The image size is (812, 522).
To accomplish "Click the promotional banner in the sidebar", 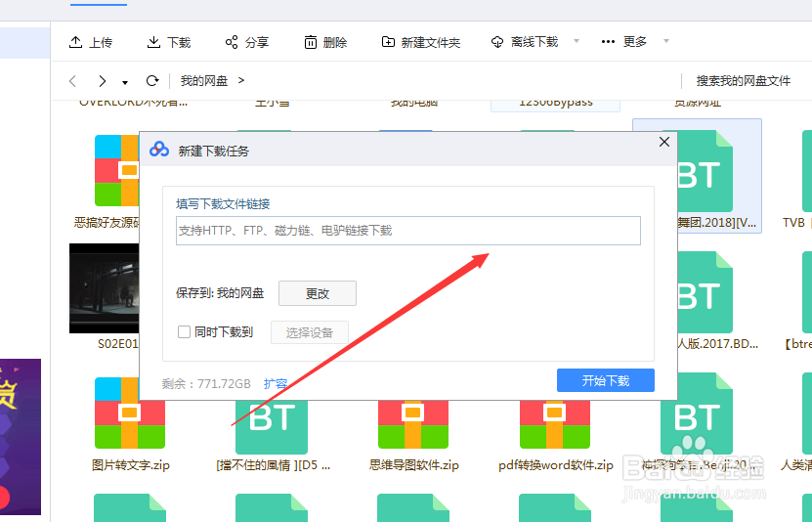I will point(21,437).
